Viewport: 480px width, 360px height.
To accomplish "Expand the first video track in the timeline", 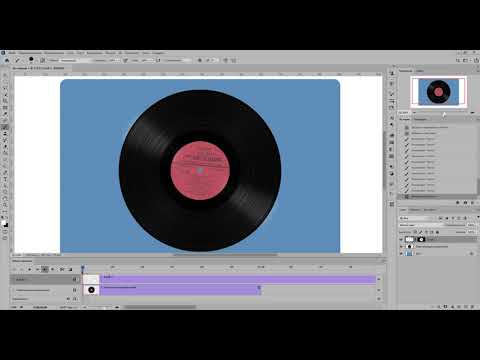I will click(14, 279).
